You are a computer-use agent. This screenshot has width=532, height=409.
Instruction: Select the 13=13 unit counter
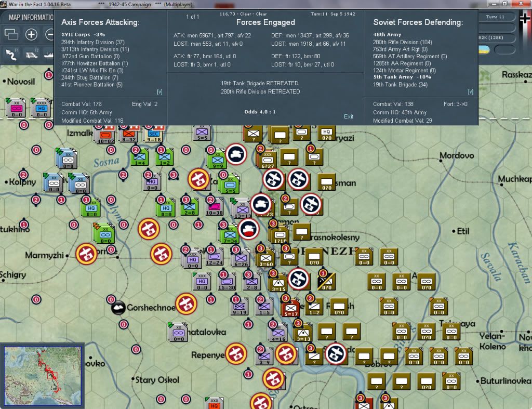pyautogui.click(x=242, y=209)
